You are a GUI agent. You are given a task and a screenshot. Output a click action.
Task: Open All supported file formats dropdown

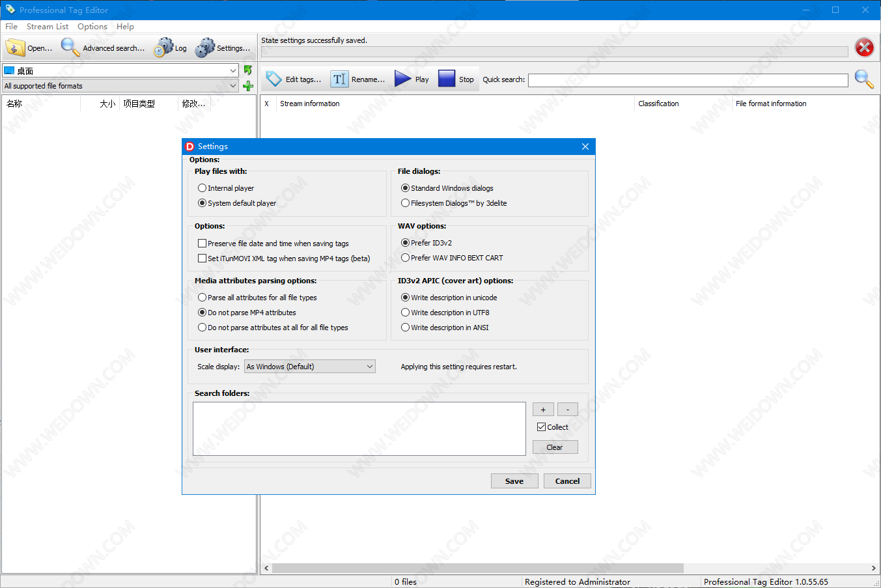120,86
